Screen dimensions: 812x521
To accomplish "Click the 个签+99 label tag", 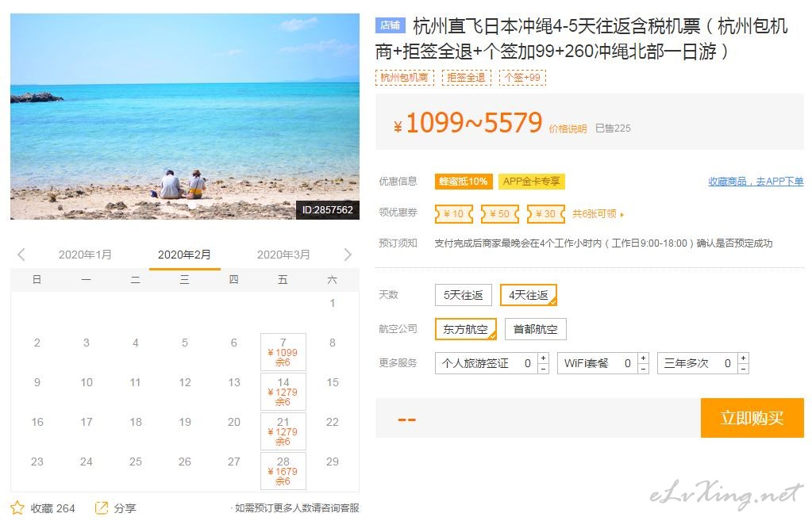I will (x=522, y=78).
